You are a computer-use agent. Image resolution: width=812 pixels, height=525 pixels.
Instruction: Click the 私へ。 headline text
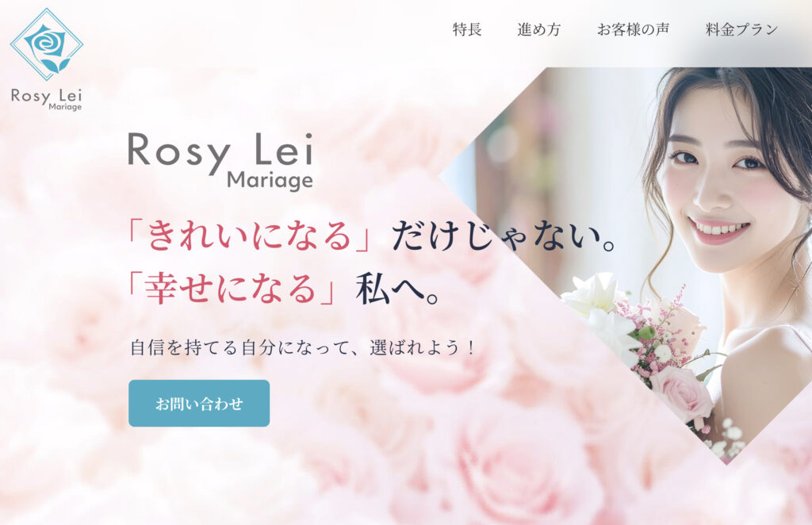point(398,289)
